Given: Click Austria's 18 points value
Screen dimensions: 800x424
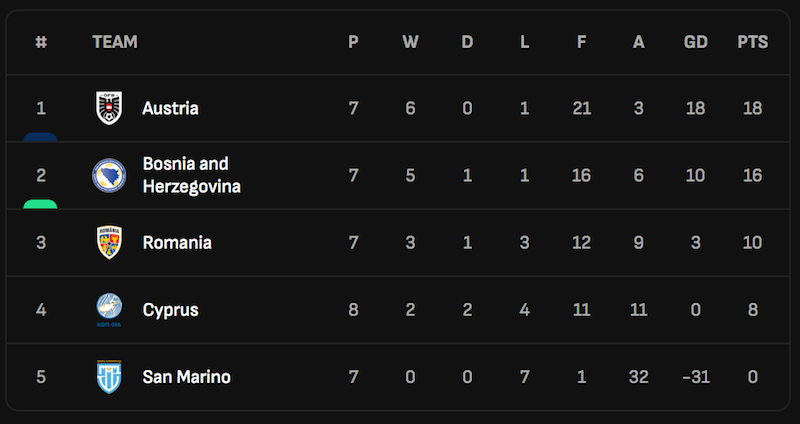Looking at the screenshot, I should 752,108.
